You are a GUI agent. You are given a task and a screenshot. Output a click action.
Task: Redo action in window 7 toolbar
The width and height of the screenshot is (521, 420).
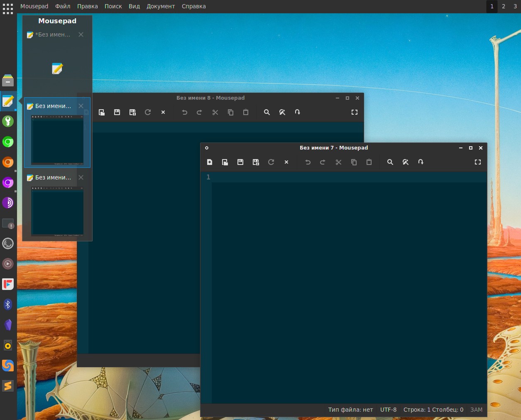click(x=323, y=162)
